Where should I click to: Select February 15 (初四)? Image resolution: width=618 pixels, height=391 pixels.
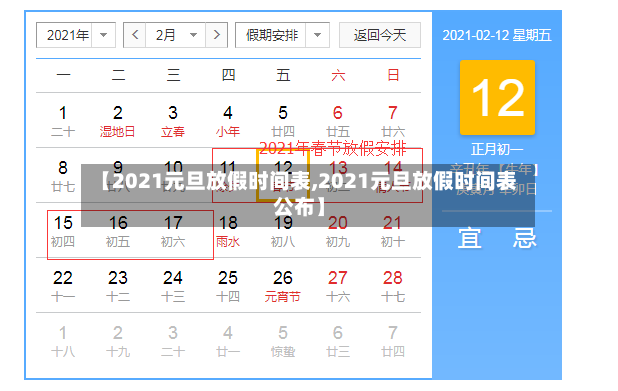pyautogui.click(x=63, y=231)
